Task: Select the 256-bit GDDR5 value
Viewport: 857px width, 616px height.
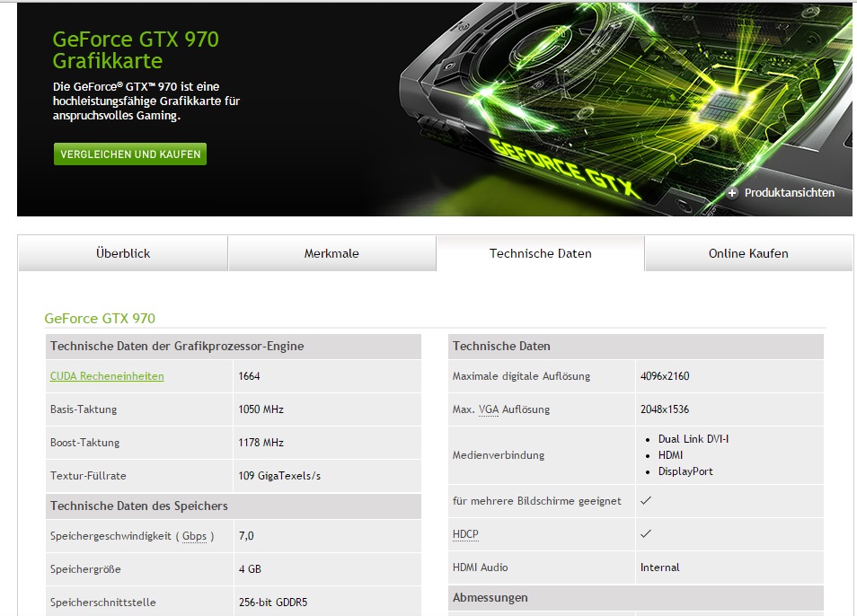Action: [273, 603]
